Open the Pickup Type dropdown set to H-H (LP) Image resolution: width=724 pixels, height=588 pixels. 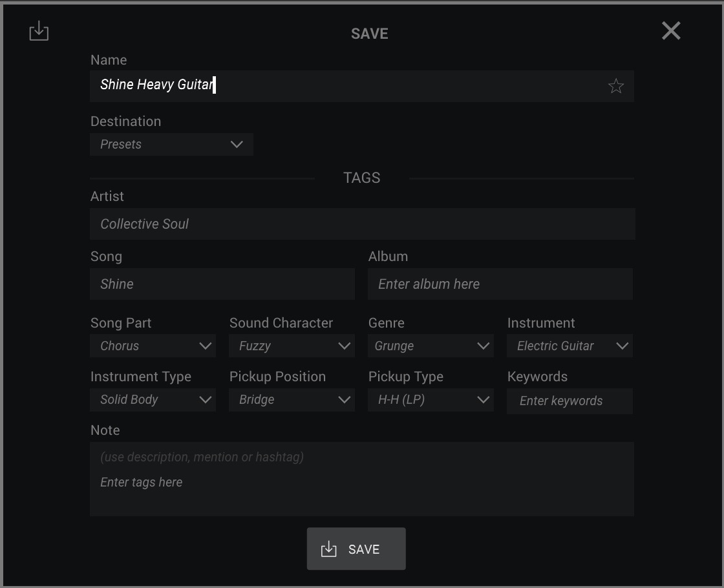point(431,400)
